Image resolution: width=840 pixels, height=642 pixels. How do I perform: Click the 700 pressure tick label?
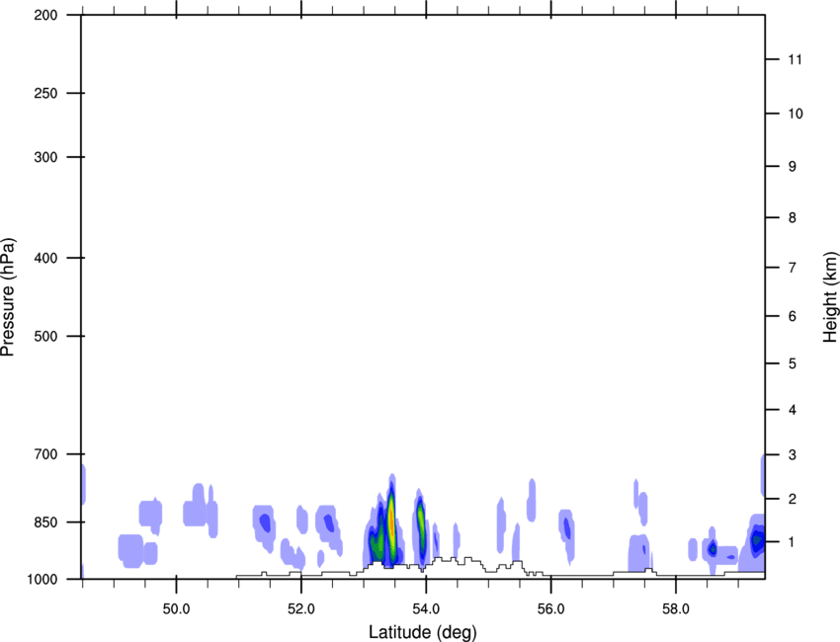click(x=46, y=454)
